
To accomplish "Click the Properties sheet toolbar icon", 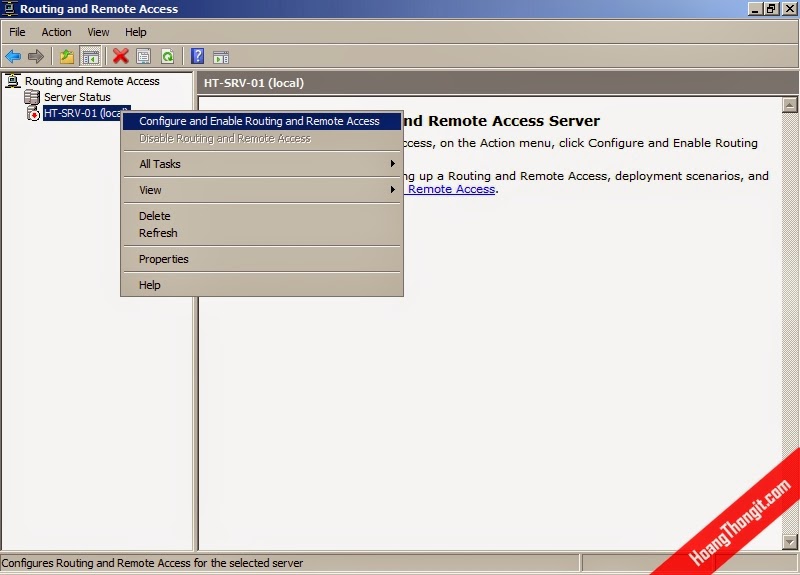I will tap(144, 56).
